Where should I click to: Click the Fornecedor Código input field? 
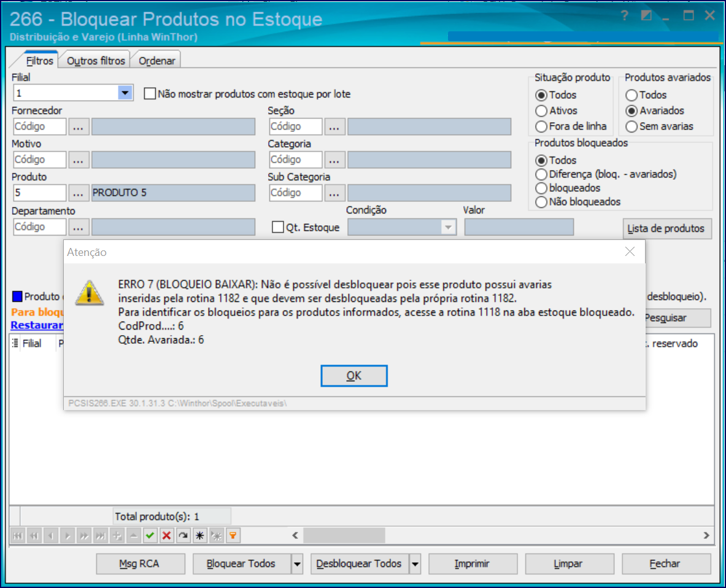coord(40,126)
